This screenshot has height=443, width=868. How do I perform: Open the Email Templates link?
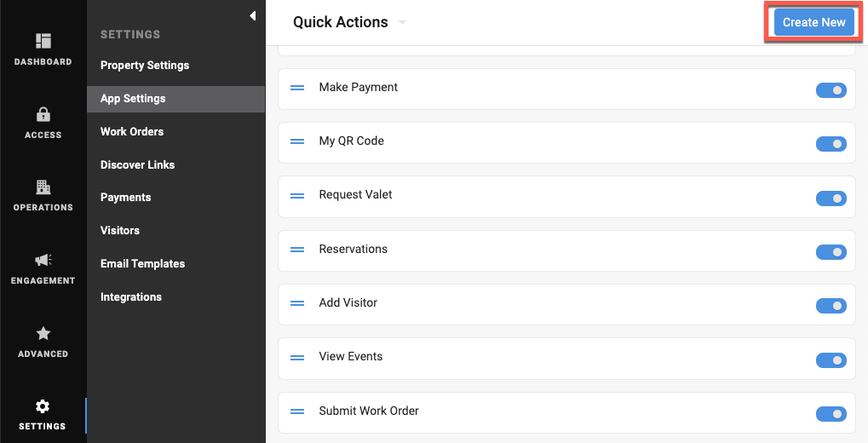click(x=142, y=264)
